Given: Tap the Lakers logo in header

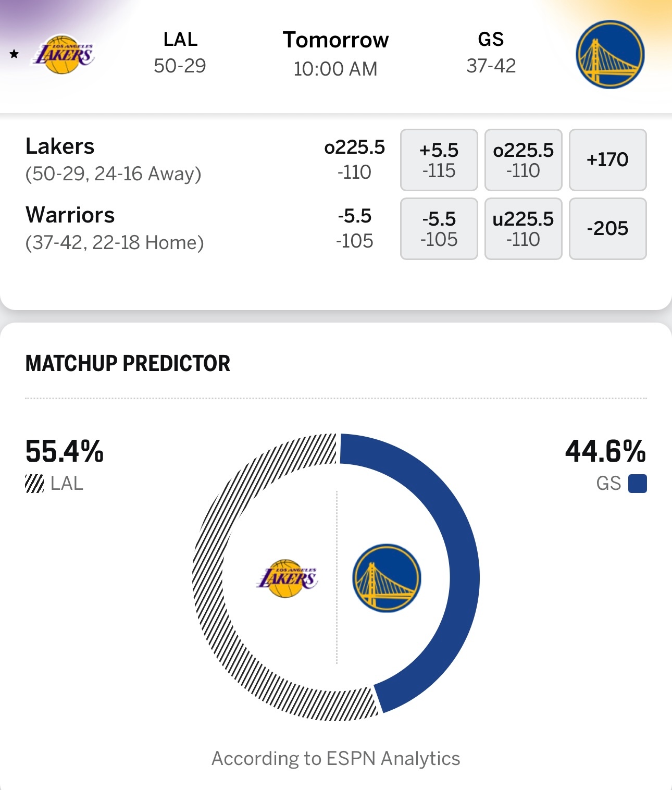Looking at the screenshot, I should (x=64, y=55).
